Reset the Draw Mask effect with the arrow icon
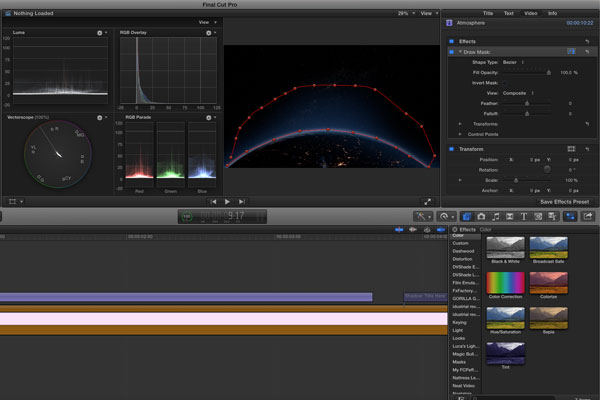Image resolution: width=600 pixels, height=400 pixels. pos(587,51)
